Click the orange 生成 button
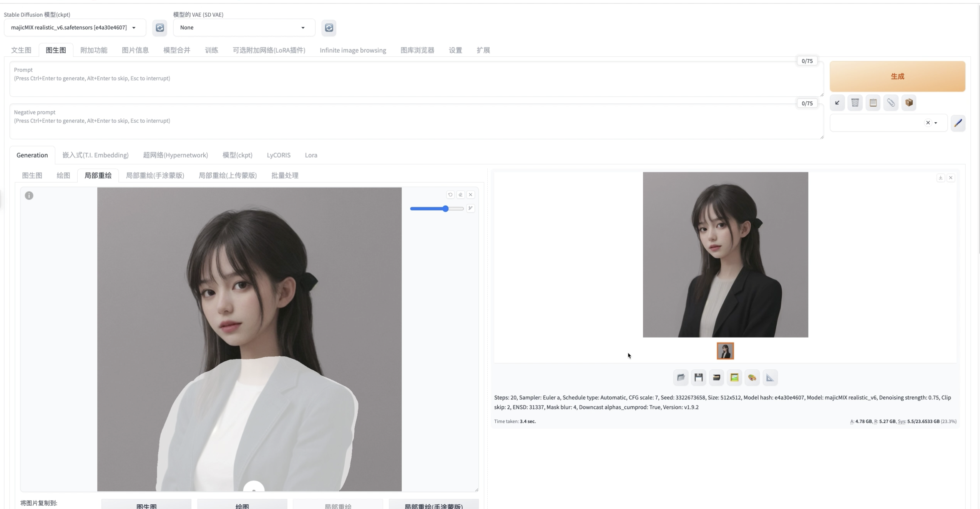Image resolution: width=980 pixels, height=509 pixels. (897, 76)
